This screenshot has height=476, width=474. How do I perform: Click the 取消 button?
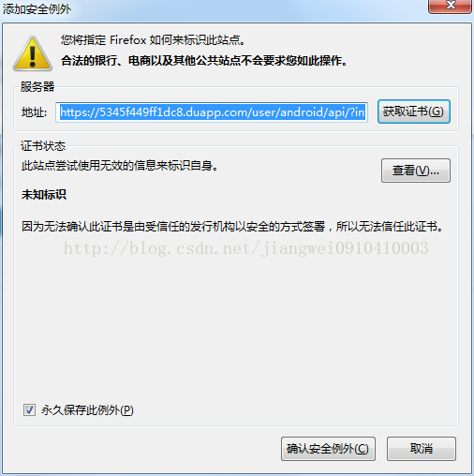(x=422, y=449)
